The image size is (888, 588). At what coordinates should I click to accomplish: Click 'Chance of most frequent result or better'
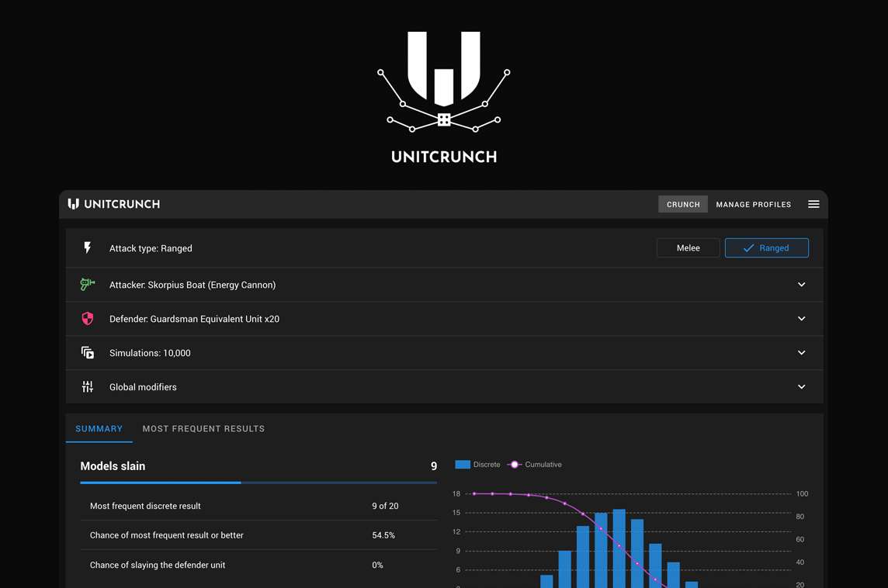[166, 535]
